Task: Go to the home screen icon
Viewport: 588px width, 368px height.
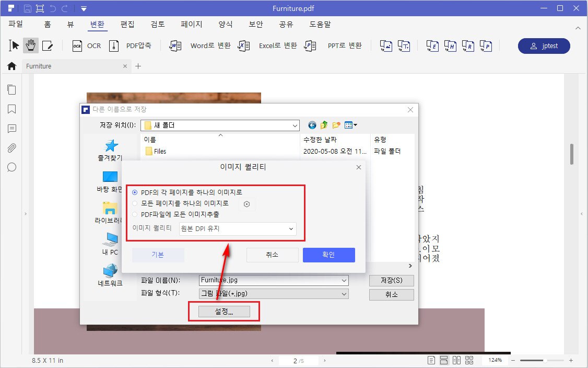Action: [11, 66]
